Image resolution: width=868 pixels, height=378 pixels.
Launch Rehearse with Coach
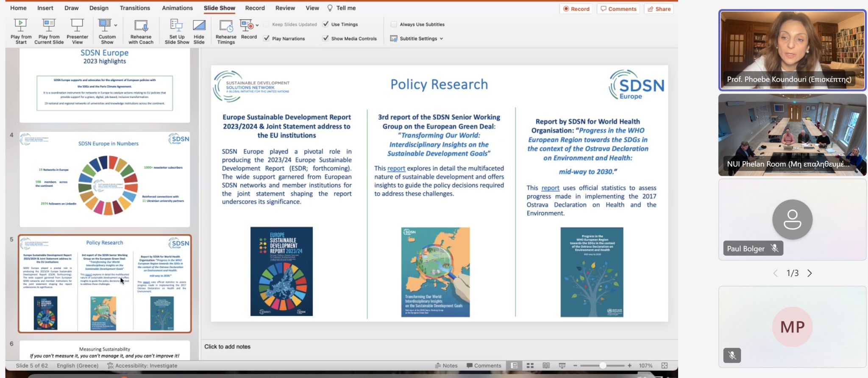[x=141, y=25]
